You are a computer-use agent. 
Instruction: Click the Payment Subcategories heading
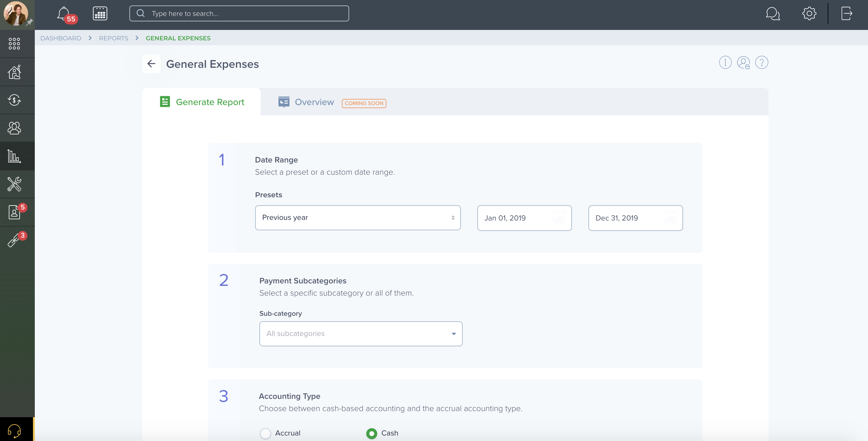pyautogui.click(x=302, y=281)
